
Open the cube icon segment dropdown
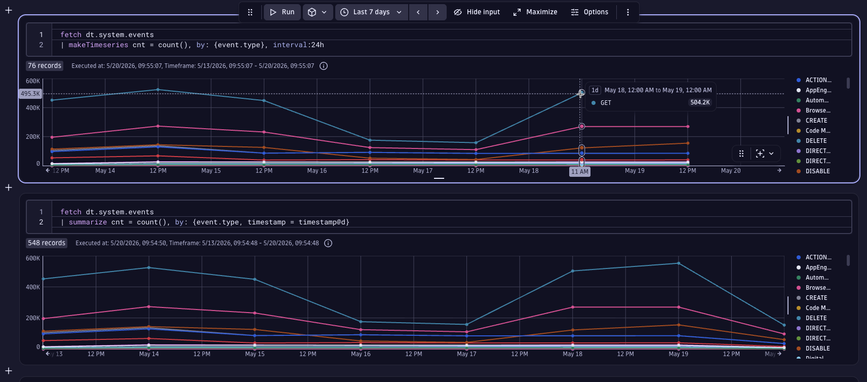pyautogui.click(x=317, y=12)
